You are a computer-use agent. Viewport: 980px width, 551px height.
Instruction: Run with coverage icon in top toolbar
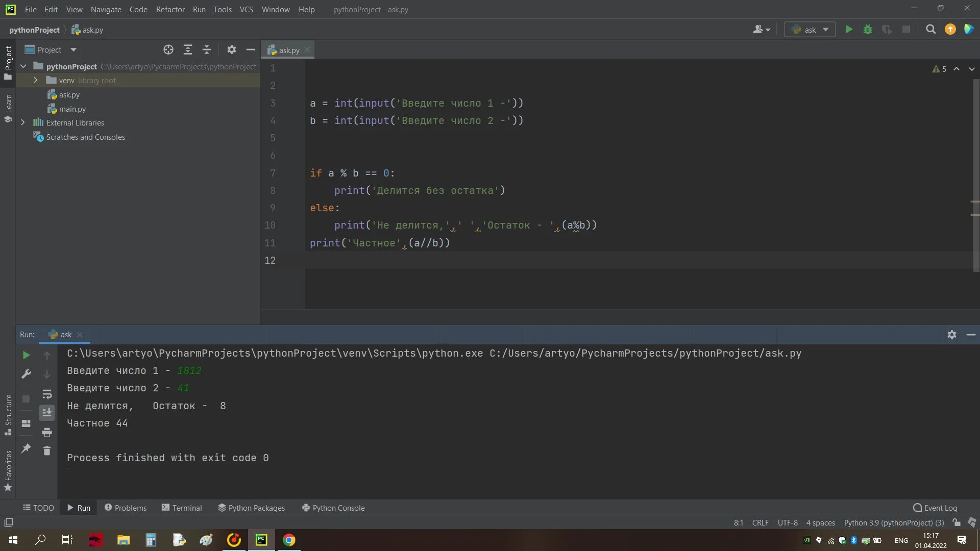887,30
